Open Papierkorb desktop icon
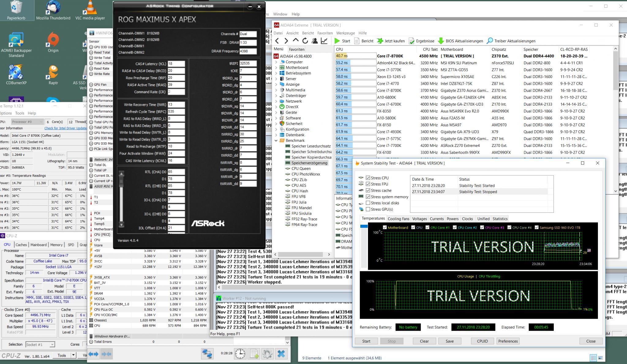Image resolution: width=627 pixels, height=364 pixels. [x=16, y=10]
